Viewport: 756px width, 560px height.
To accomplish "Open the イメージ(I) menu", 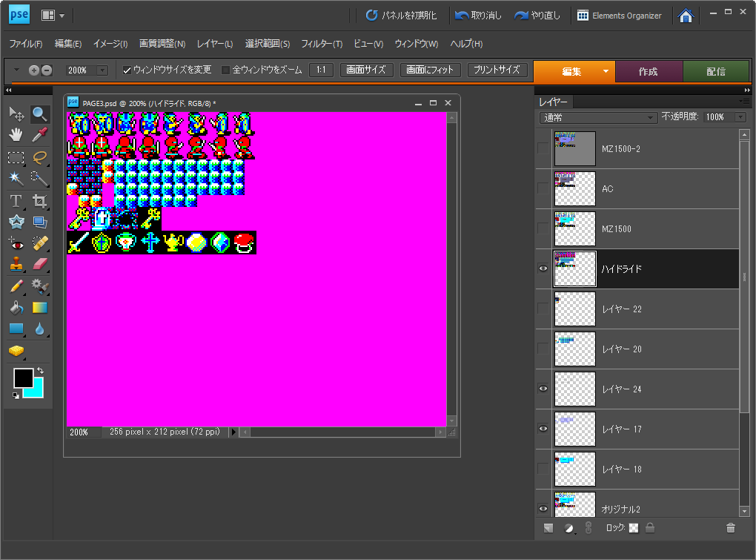I will [x=110, y=44].
